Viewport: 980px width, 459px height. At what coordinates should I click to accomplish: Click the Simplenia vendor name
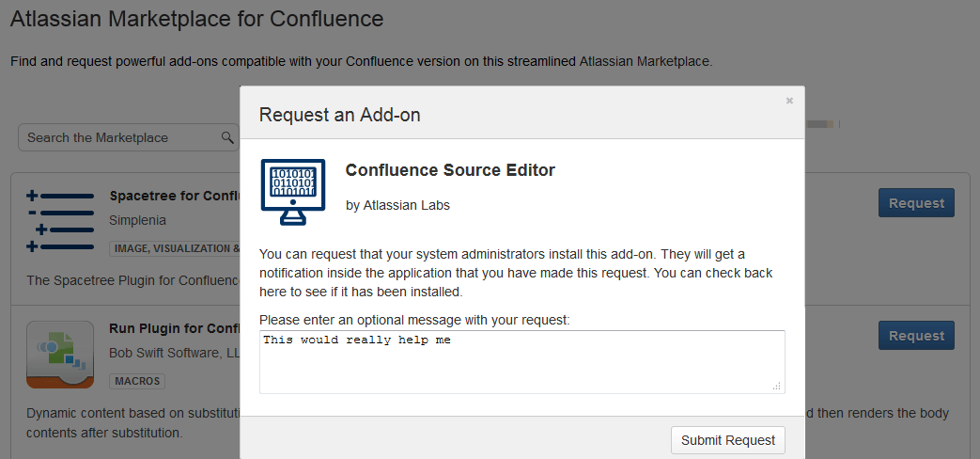(137, 220)
